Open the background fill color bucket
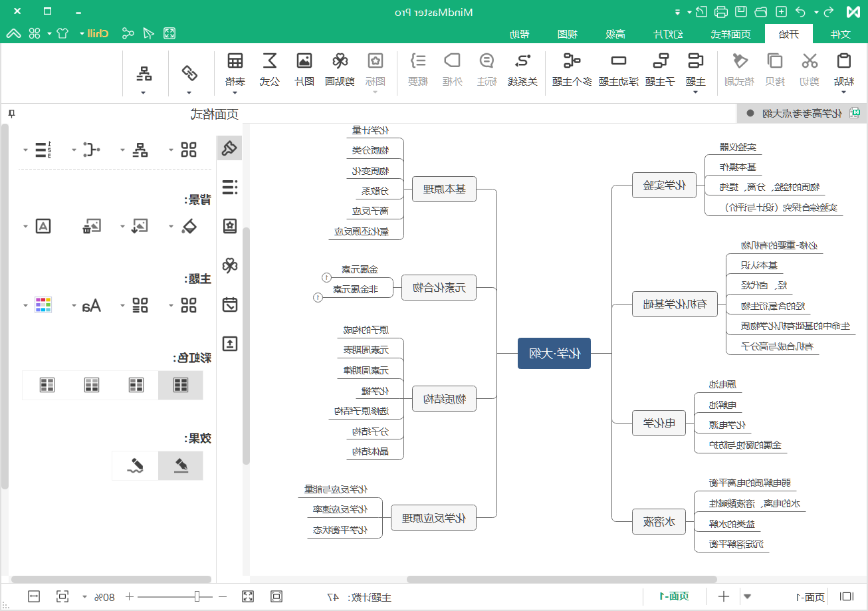 pyautogui.click(x=189, y=227)
